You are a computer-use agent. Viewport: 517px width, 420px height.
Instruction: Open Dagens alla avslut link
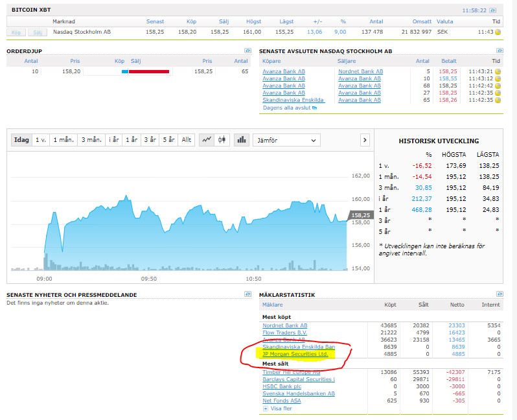[286, 108]
